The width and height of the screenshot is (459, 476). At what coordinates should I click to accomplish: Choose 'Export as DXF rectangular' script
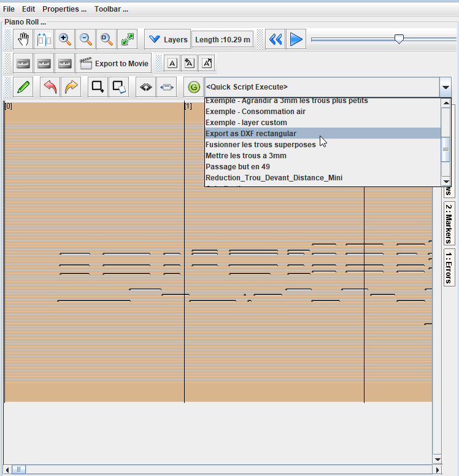pyautogui.click(x=250, y=134)
